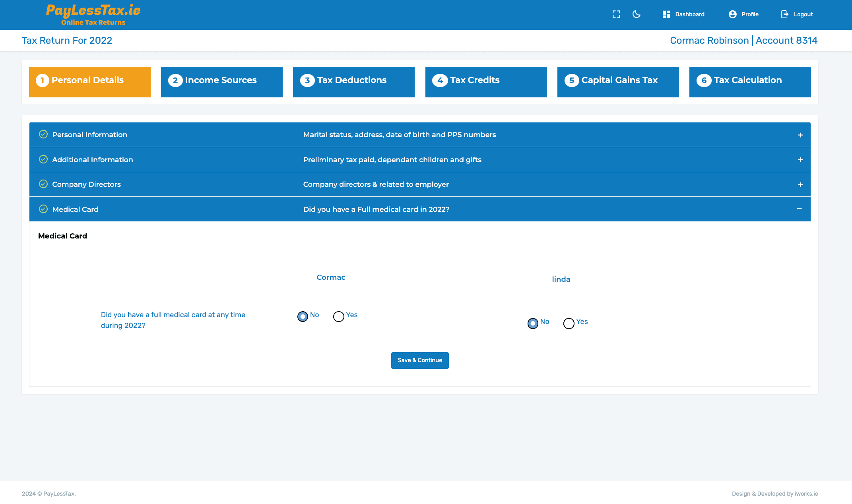Click 'Tax Return For 2022' heading
852x504 pixels.
click(x=67, y=41)
